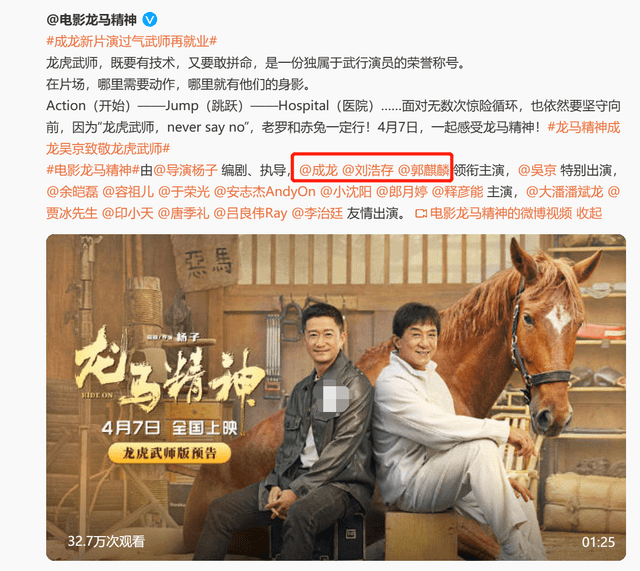Open the @安志杰AndyOn mention
This screenshot has height=571, width=640.
point(264,191)
